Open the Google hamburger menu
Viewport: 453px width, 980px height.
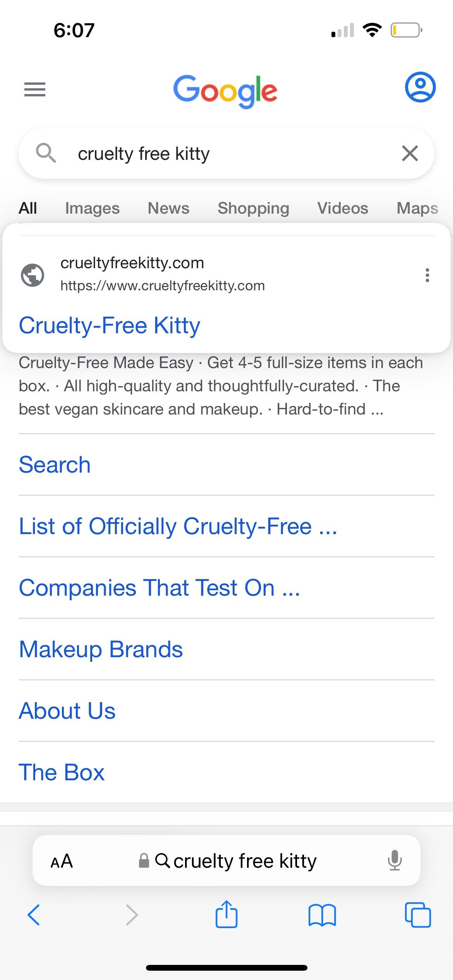click(x=35, y=89)
